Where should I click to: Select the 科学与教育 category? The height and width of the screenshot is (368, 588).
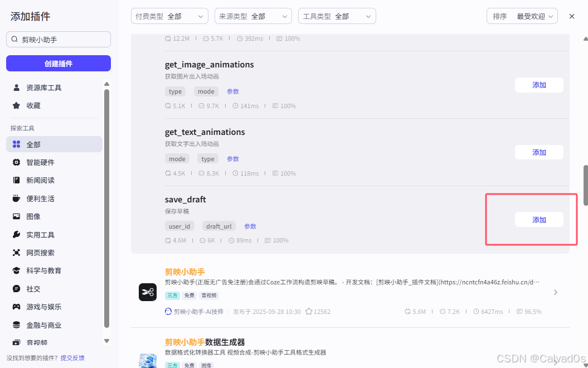pyautogui.click(x=55, y=270)
